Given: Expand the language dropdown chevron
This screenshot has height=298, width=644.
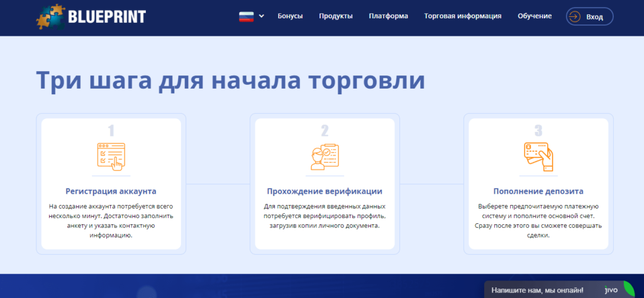Looking at the screenshot, I should [x=262, y=16].
